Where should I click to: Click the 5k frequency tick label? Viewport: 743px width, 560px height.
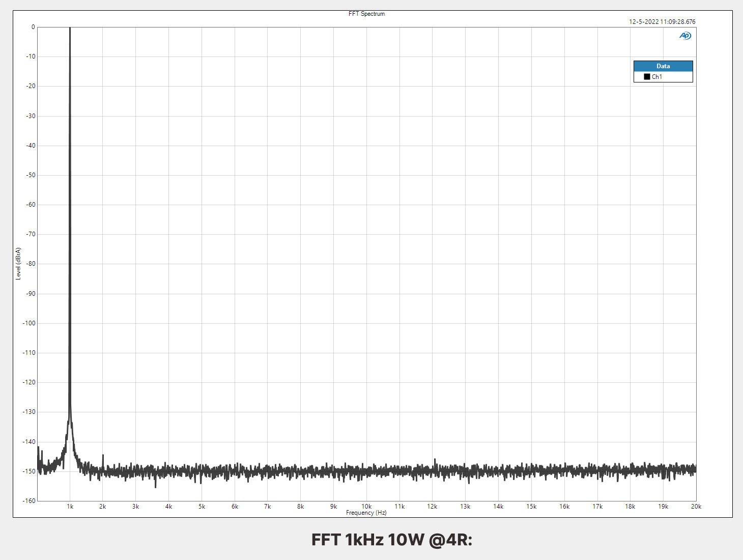click(202, 507)
